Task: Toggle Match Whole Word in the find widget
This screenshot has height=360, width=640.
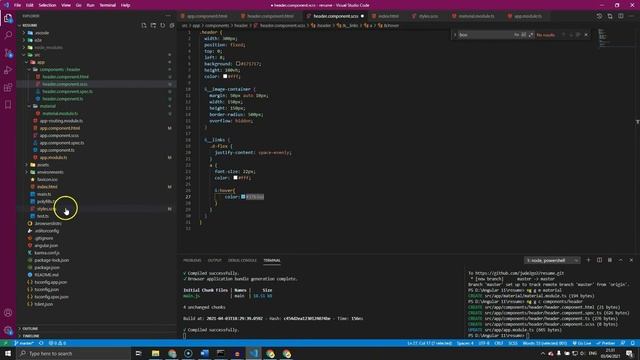Action: point(524,35)
